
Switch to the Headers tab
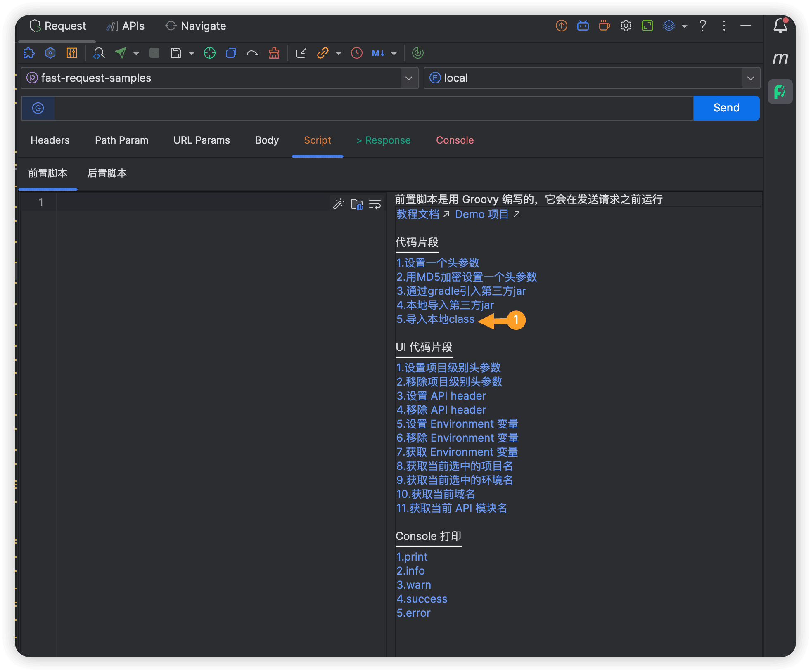[50, 140]
